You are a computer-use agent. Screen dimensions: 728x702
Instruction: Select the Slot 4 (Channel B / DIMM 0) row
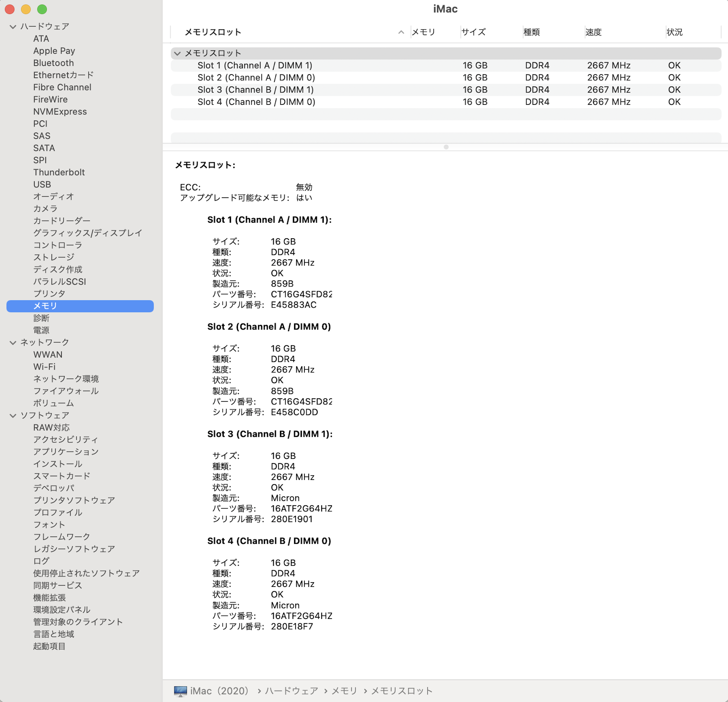[446, 102]
